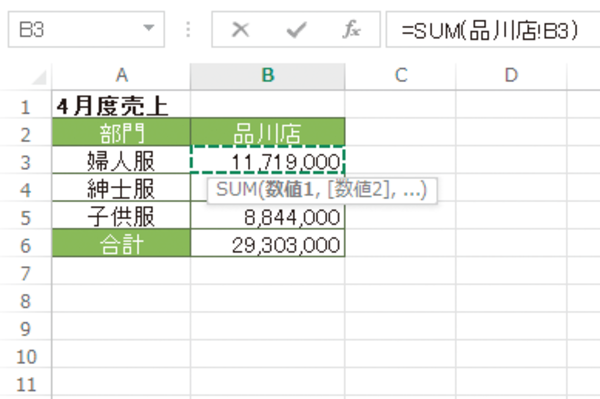Click the formula bar with =SUM(品川店!B3)
This screenshot has width=600, height=399.
(x=493, y=30)
